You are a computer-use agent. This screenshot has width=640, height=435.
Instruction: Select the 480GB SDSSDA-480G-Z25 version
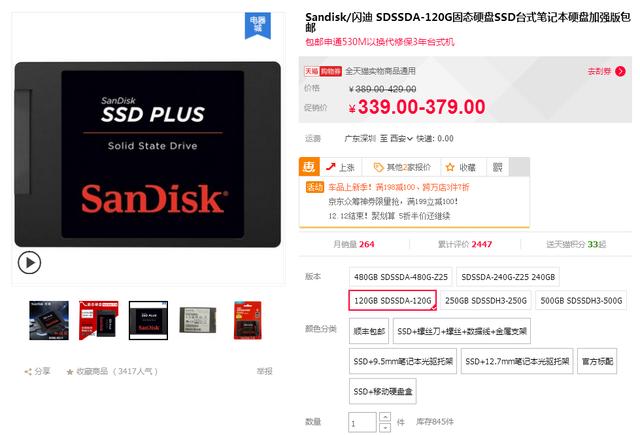(x=401, y=277)
